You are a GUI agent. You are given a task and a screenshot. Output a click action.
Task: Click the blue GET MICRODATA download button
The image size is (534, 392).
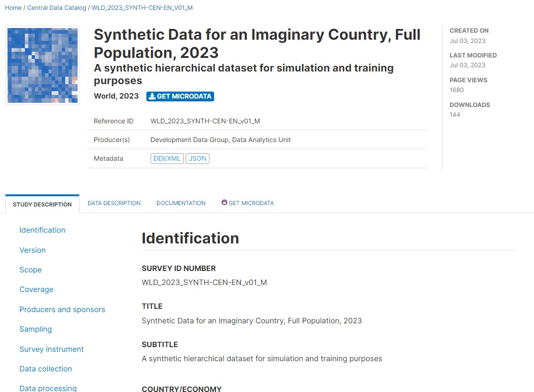coord(180,96)
